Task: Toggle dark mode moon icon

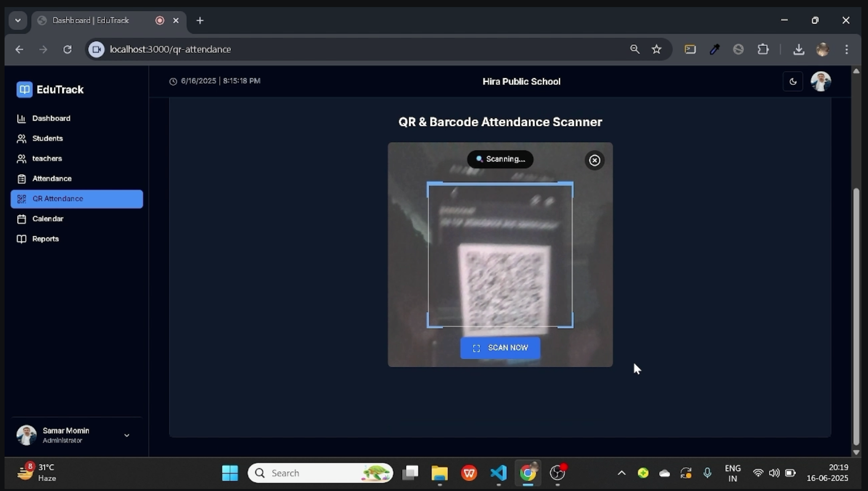Action: tap(793, 81)
